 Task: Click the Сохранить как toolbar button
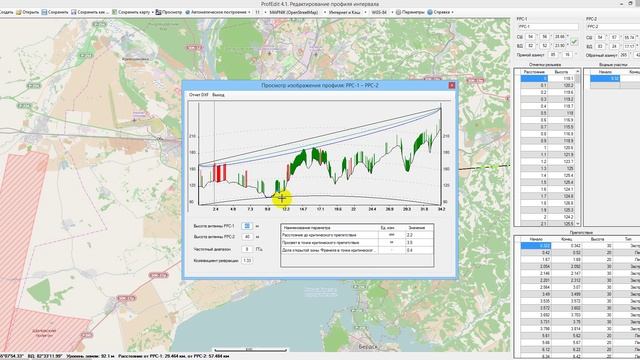[x=90, y=12]
